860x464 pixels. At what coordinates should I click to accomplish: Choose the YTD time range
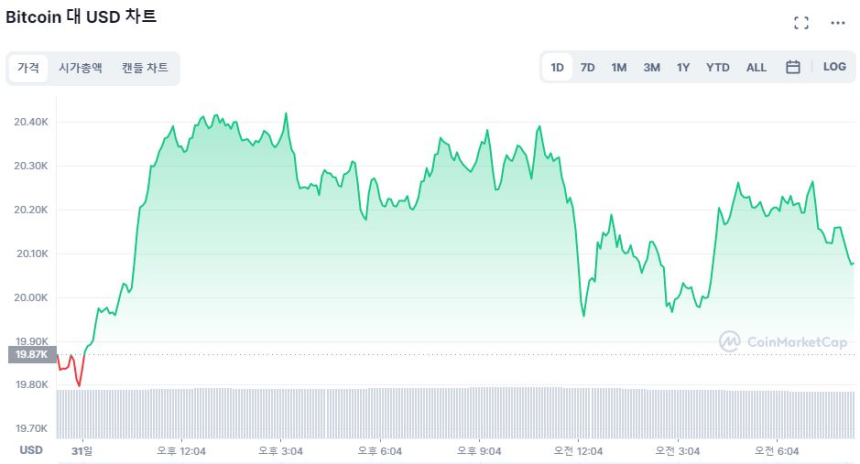pyautogui.click(x=718, y=67)
